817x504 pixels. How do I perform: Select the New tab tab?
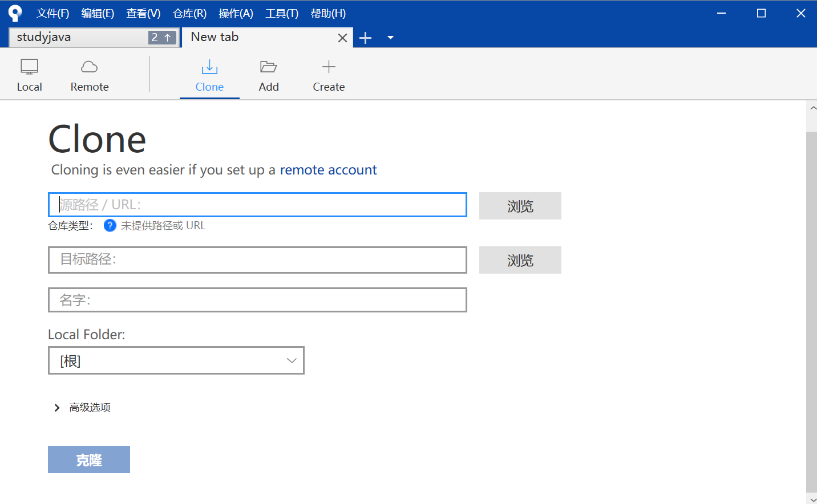click(x=268, y=38)
